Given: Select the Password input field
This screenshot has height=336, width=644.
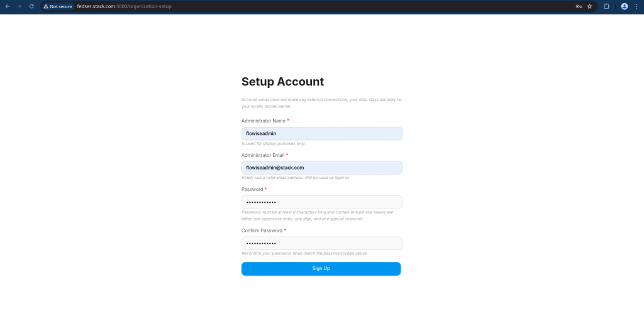Looking at the screenshot, I should point(321,202).
